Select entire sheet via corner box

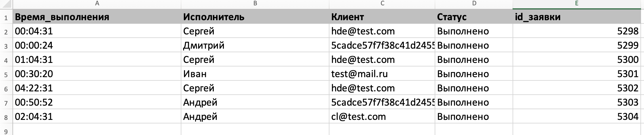coord(6,4)
